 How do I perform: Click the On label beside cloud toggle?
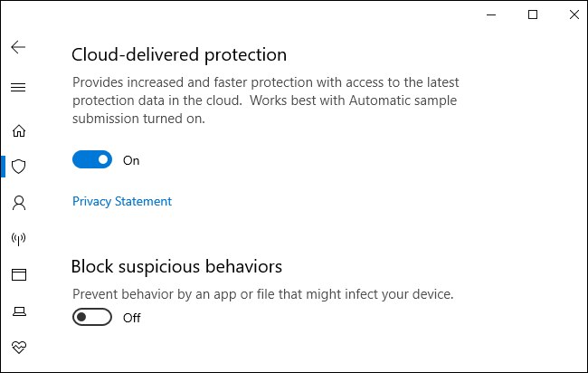131,160
